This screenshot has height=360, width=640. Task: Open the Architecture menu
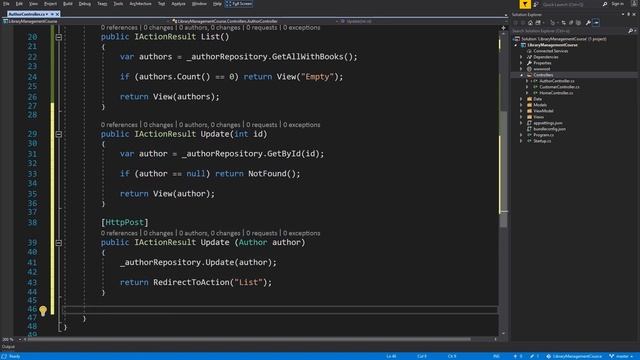(x=140, y=4)
